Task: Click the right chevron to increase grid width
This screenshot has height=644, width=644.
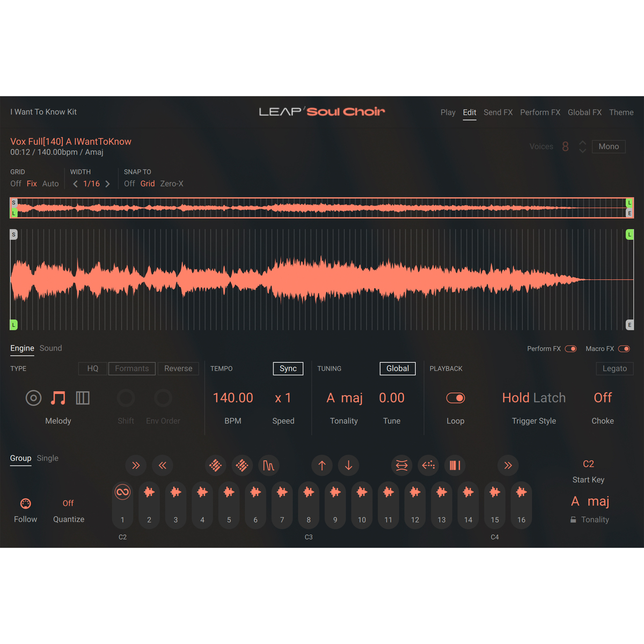Action: pos(108,184)
